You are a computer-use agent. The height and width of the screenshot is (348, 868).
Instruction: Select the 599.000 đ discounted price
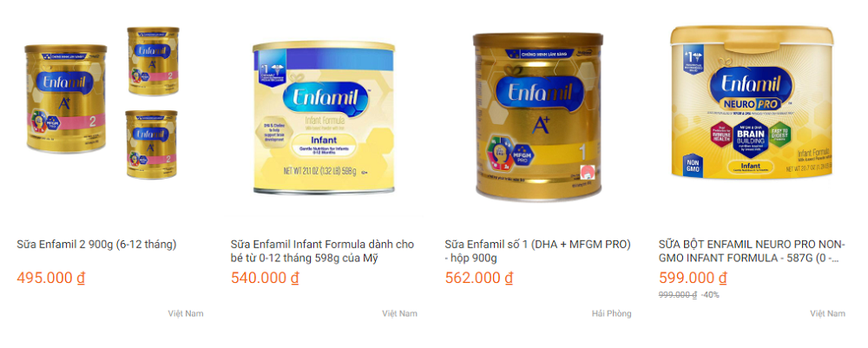pos(693,278)
